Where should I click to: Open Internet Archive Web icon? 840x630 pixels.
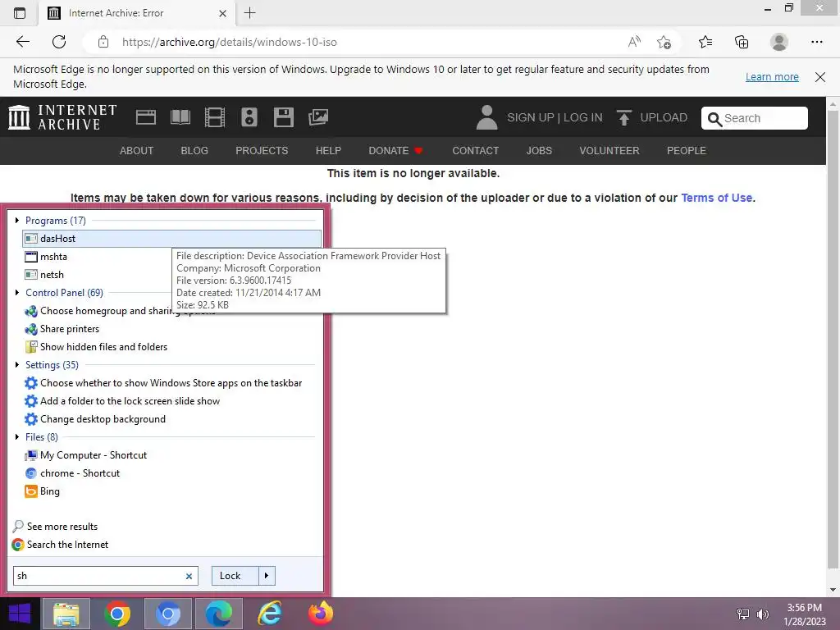coord(146,117)
